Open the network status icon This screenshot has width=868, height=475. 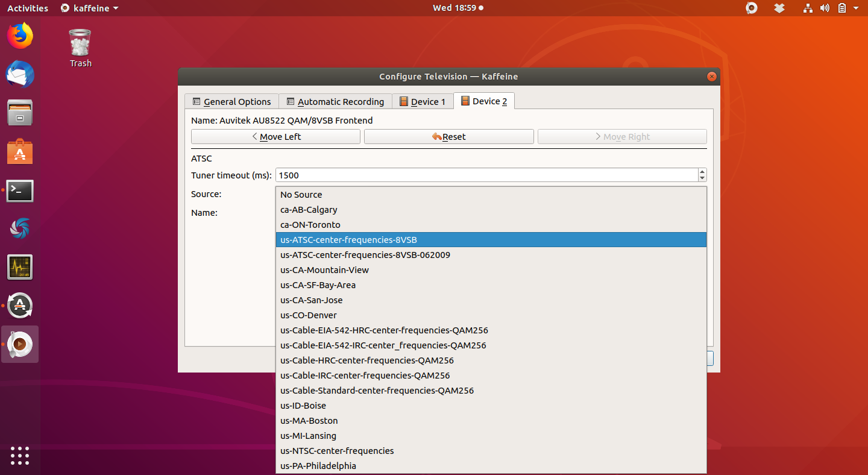808,8
